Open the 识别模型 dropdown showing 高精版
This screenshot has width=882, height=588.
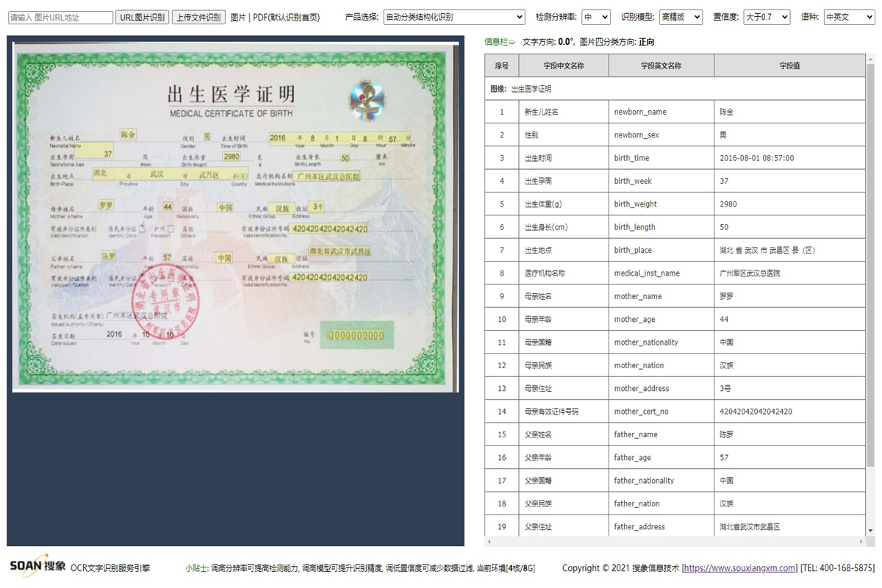(x=680, y=17)
